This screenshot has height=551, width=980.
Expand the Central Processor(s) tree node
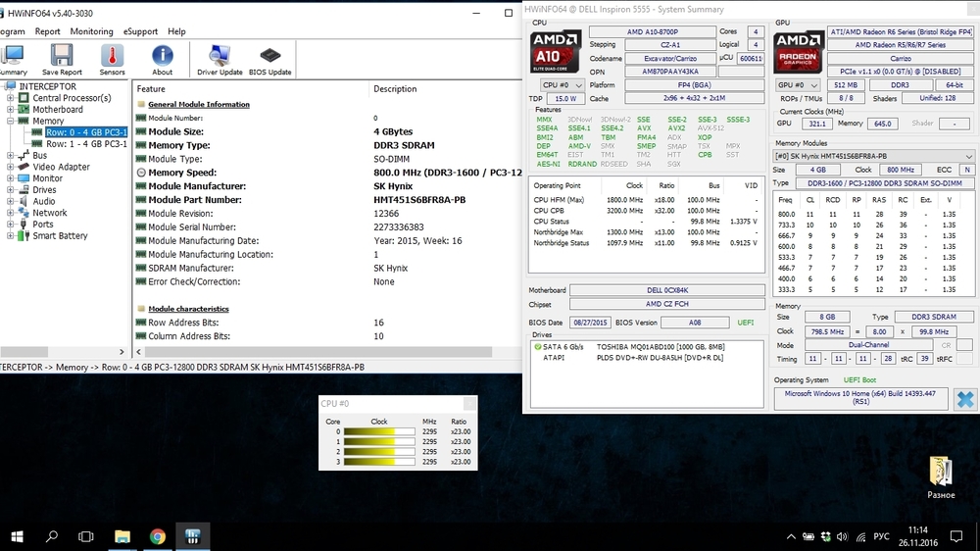[11, 98]
